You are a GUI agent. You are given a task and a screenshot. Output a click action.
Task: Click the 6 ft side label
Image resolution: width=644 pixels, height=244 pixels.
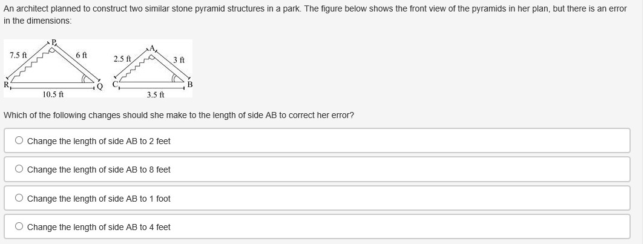coord(82,55)
